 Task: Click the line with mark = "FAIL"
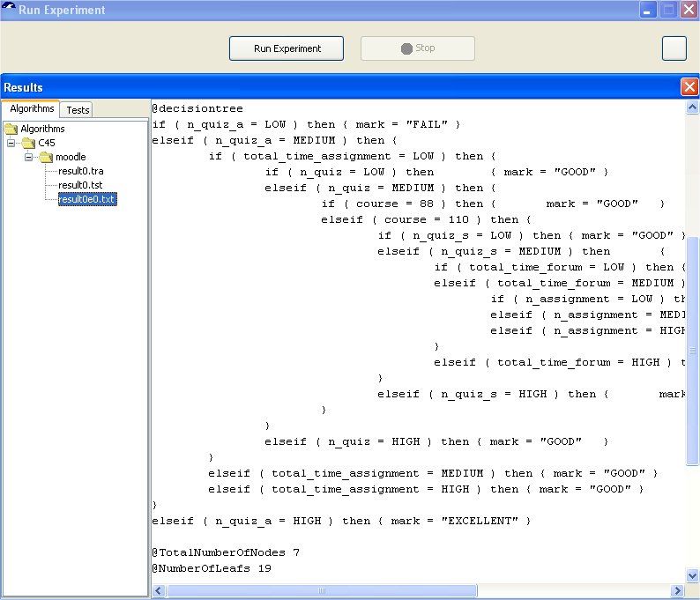tap(306, 124)
